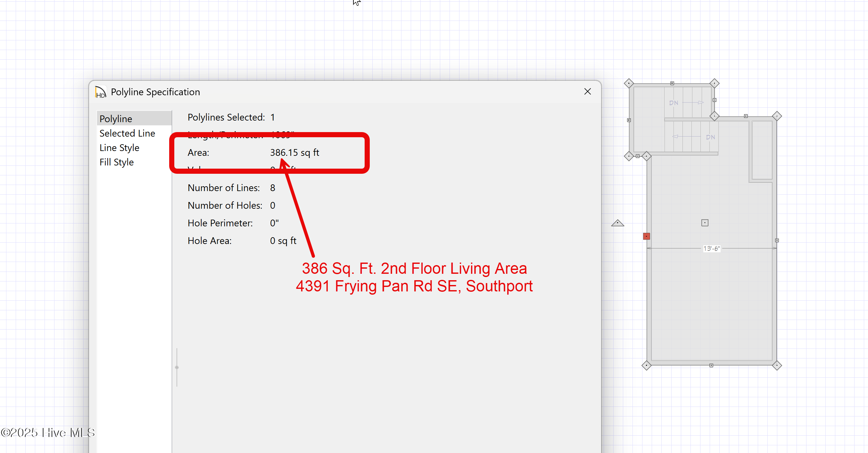Click the lower DN staircase label
868x453 pixels.
pyautogui.click(x=710, y=137)
